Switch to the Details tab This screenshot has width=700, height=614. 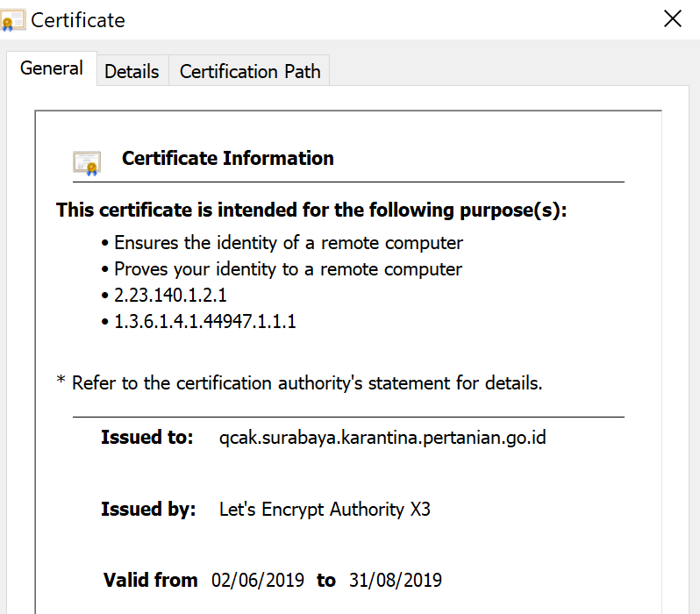(132, 72)
